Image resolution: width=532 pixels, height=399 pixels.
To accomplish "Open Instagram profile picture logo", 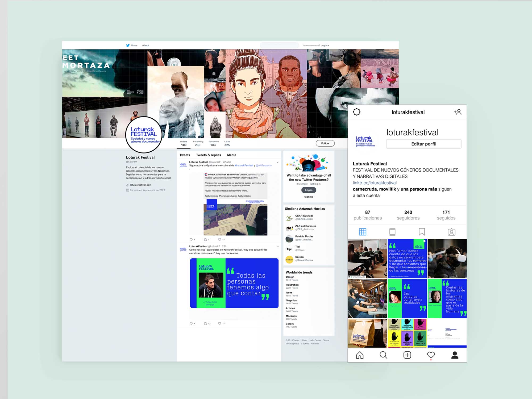I will [365, 141].
